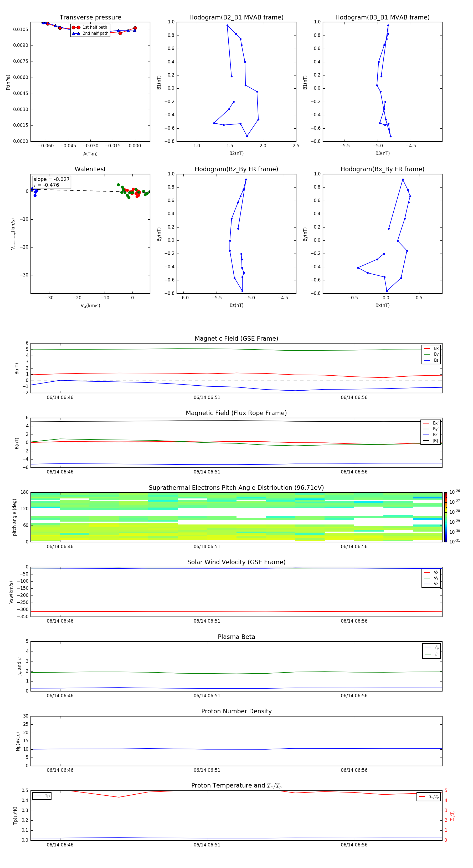Viewport: 473px width, 868px height.
Task: Select the red 'Te/Tp' legend entry
Action: point(429,796)
